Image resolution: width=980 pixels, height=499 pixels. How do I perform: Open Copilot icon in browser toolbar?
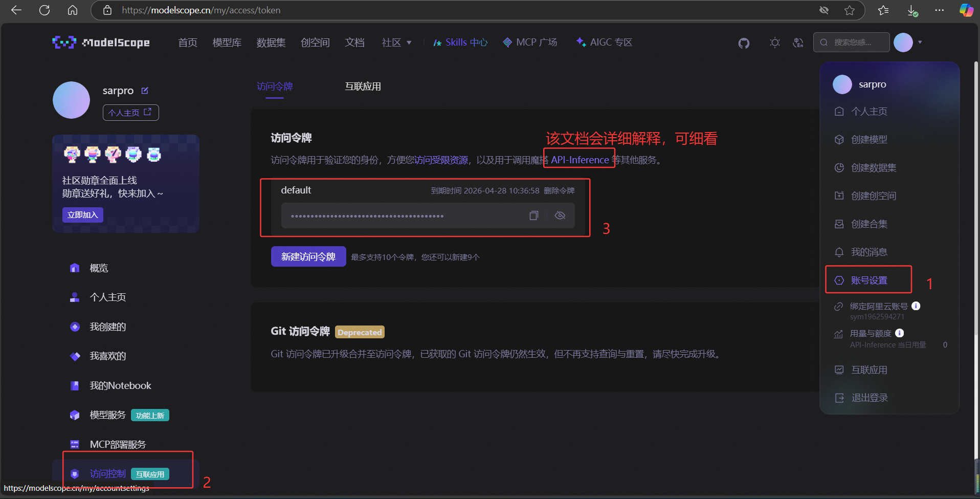[x=966, y=10]
